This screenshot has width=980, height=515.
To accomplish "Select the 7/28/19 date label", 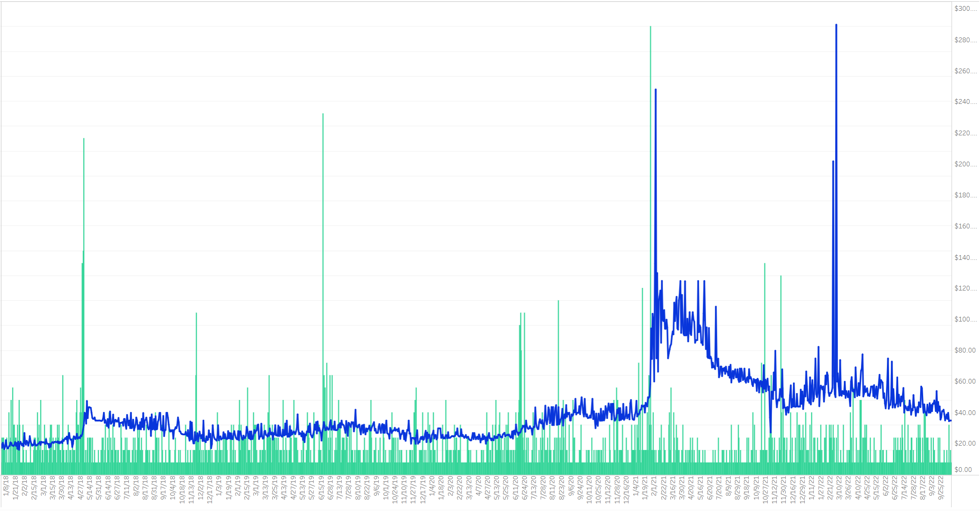I will tap(348, 487).
